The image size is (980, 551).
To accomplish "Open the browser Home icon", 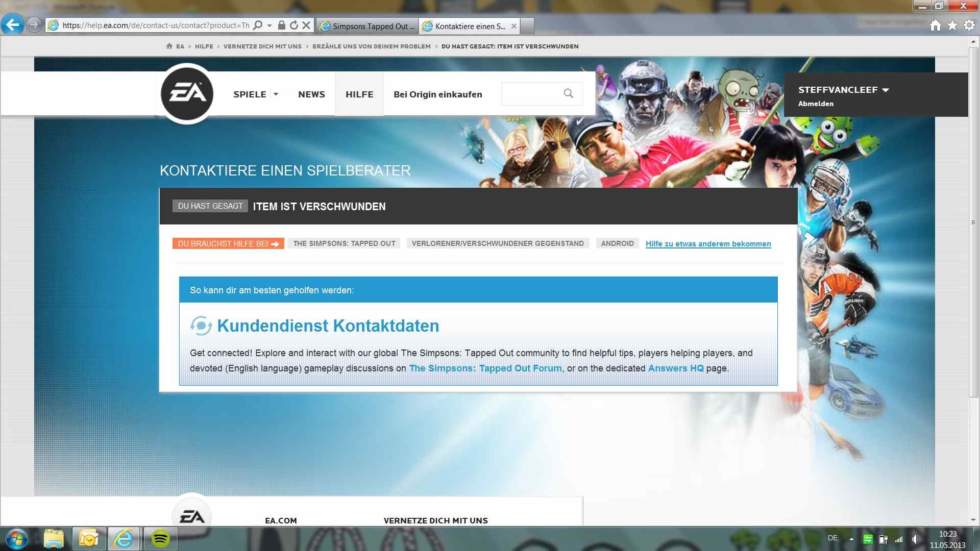I will 935,26.
